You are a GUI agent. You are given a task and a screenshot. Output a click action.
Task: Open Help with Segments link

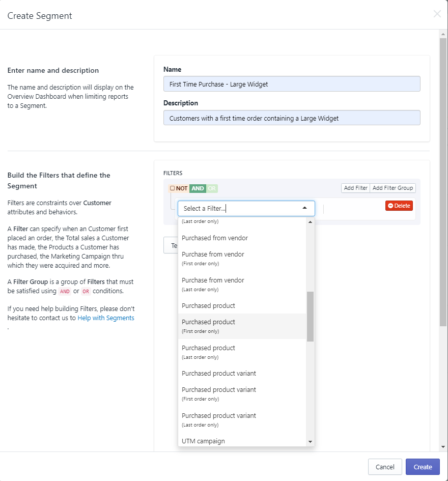[106, 318]
